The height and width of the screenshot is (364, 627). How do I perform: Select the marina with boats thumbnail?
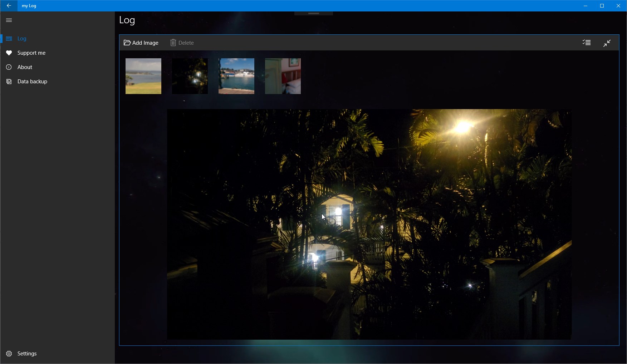236,76
